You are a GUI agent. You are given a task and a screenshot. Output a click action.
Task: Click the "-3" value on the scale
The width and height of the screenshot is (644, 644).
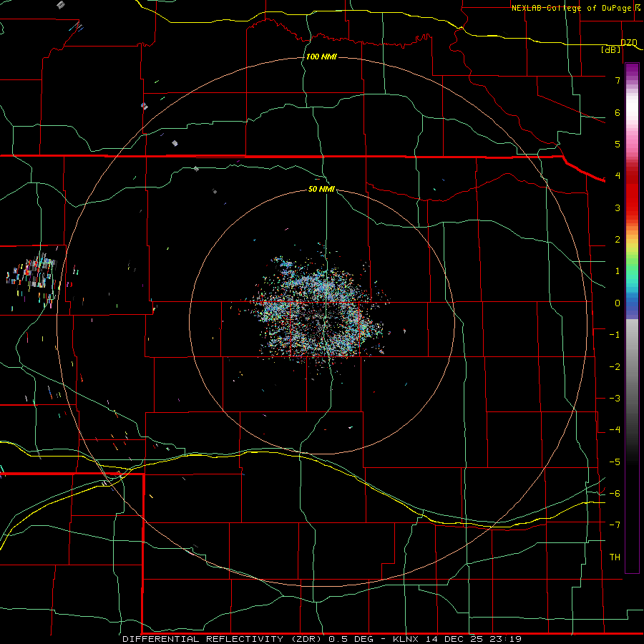point(615,399)
